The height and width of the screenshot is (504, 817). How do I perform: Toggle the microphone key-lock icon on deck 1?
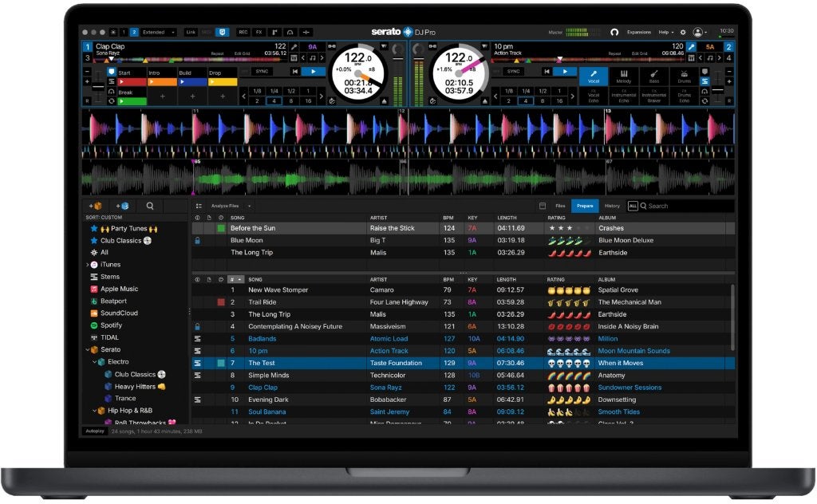pos(294,47)
